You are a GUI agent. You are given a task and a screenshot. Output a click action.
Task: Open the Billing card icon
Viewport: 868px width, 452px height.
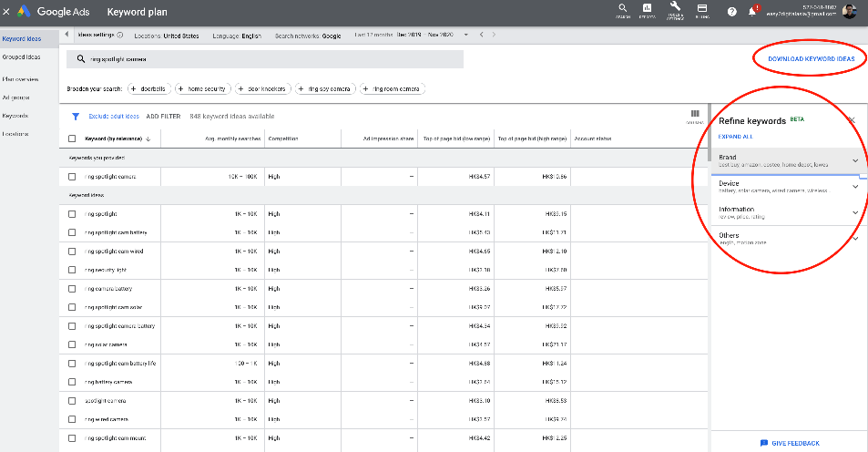point(702,10)
